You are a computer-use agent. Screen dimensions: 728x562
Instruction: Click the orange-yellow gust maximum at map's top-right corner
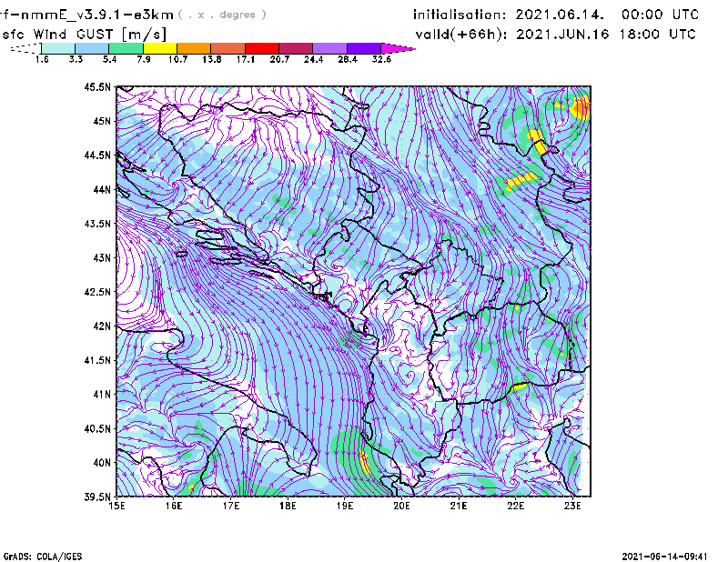point(581,107)
